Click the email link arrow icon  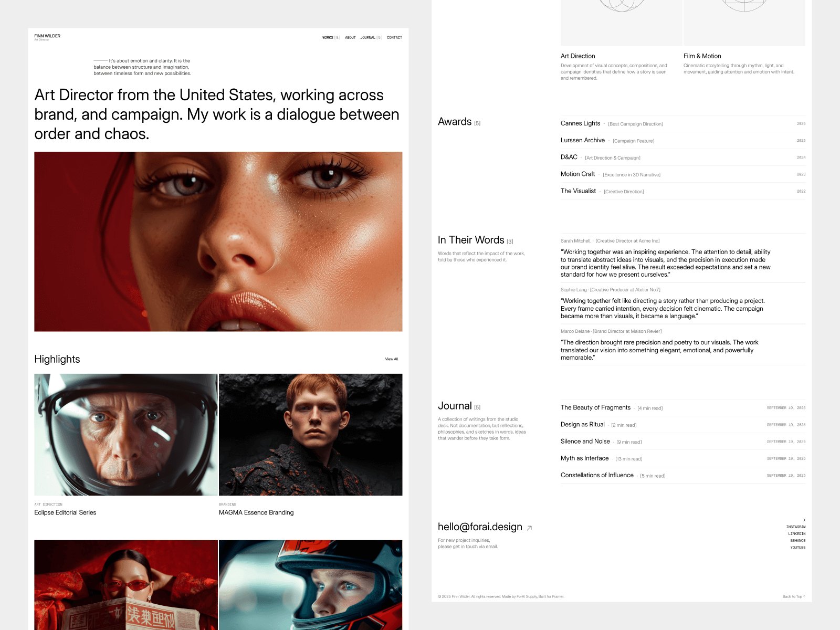coord(530,527)
